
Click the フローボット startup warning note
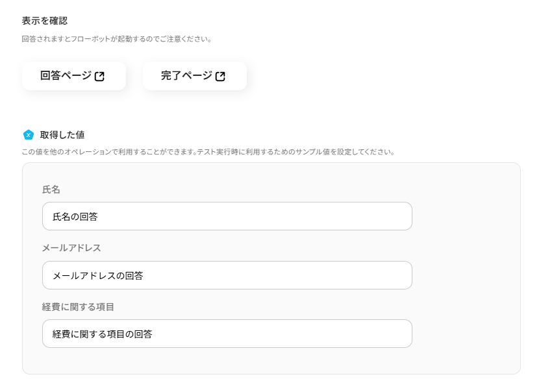[117, 39]
